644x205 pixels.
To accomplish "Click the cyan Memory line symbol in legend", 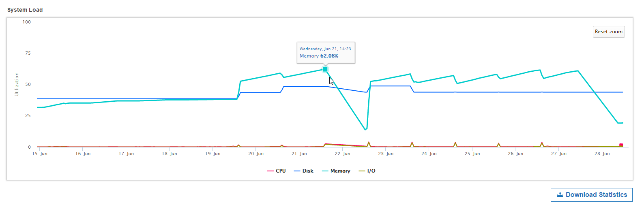I will pyautogui.click(x=325, y=171).
